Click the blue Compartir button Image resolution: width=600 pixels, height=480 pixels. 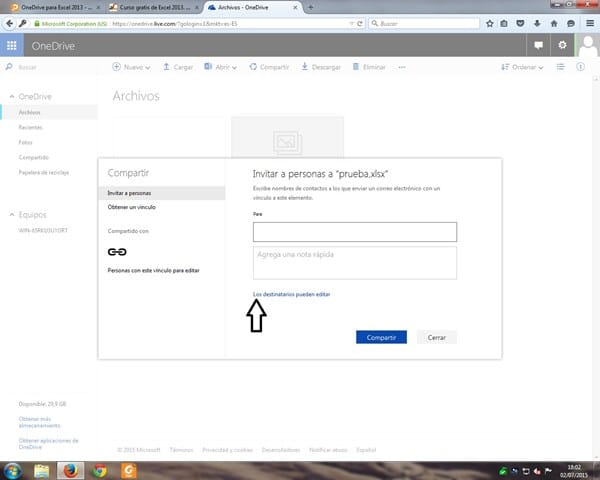coord(381,337)
